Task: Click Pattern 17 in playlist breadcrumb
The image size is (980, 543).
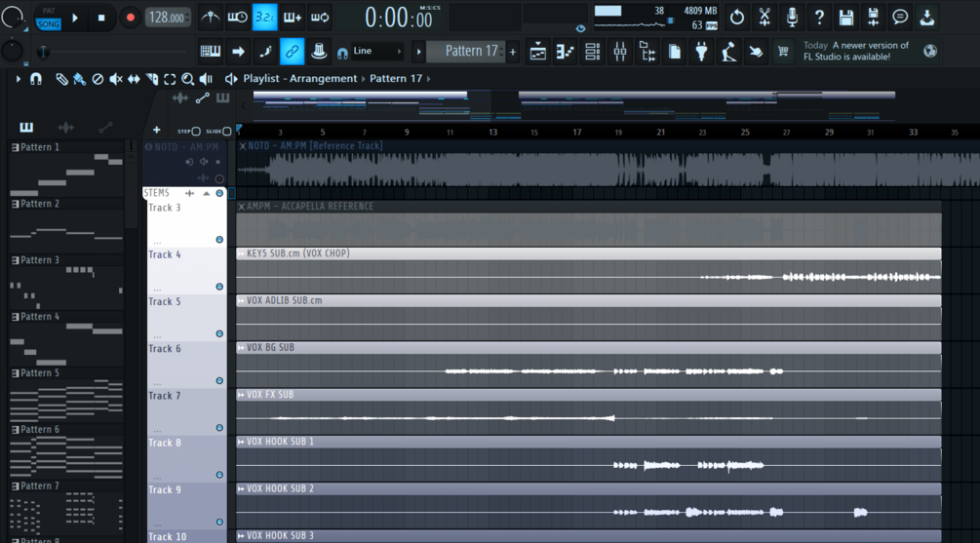Action: click(396, 79)
